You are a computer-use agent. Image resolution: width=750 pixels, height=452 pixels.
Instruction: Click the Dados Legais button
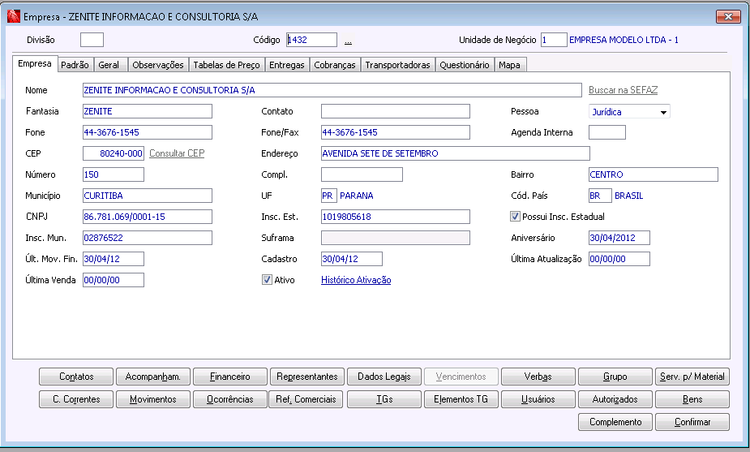tap(384, 376)
